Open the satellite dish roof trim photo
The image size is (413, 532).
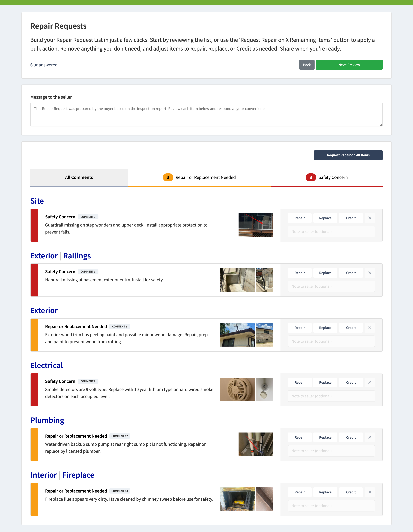coord(237,335)
